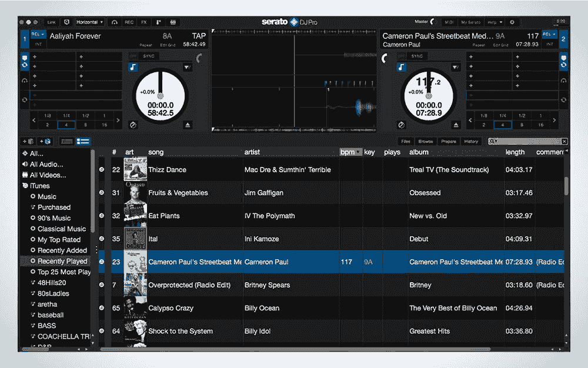This screenshot has height=368, width=588.
Task: Open the Prepare tab
Action: click(x=449, y=141)
